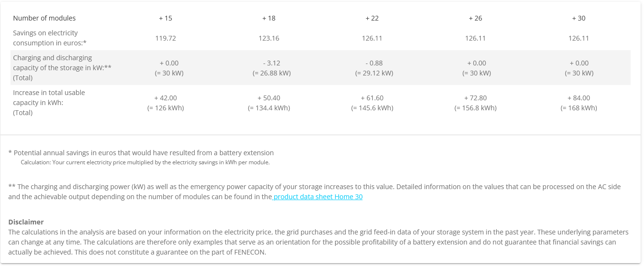Viewport: 644px width, 266px height.
Task: Select the + 15 modules column header
Action: 166,18
